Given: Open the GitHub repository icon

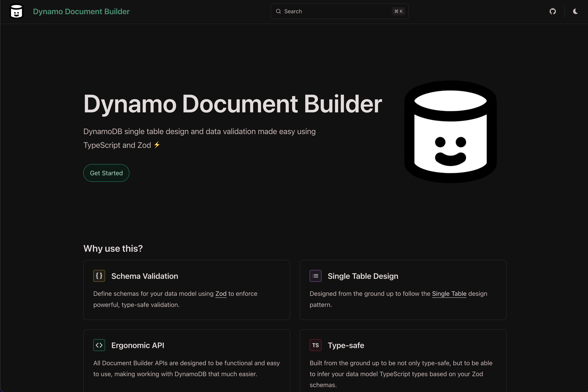Looking at the screenshot, I should click(x=553, y=11).
